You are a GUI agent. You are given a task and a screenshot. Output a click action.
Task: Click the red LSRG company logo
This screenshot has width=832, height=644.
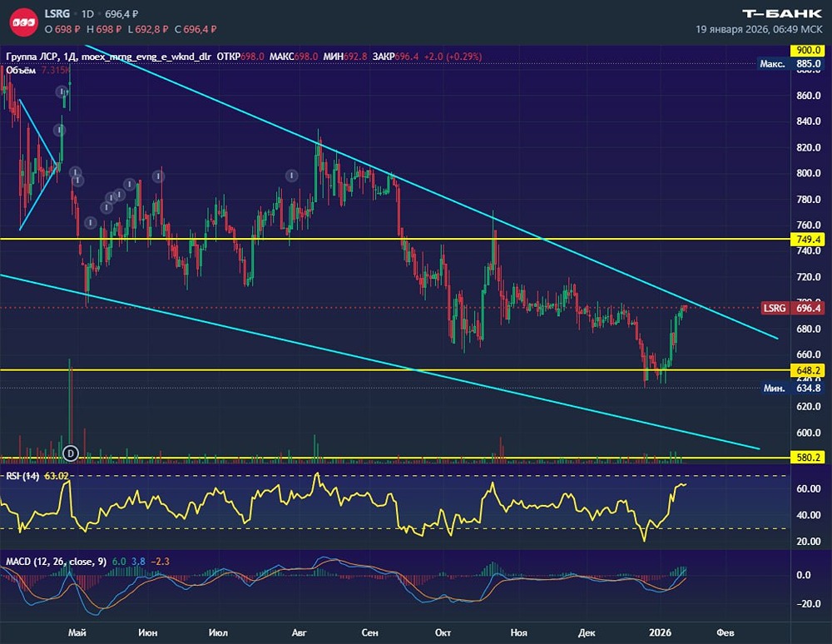tap(24, 22)
